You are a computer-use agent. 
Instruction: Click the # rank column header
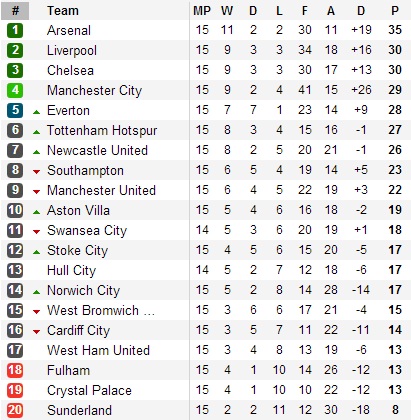(x=15, y=11)
